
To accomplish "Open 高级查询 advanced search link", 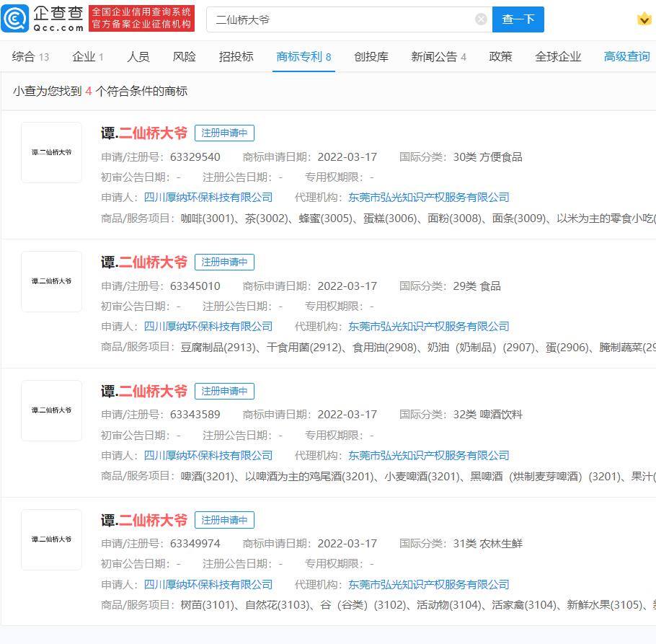I will (626, 56).
